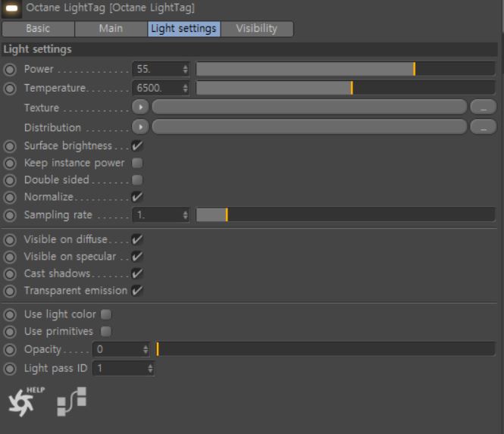Click animation dot beside Cast shadows
This screenshot has width=504, height=434.
(10, 273)
